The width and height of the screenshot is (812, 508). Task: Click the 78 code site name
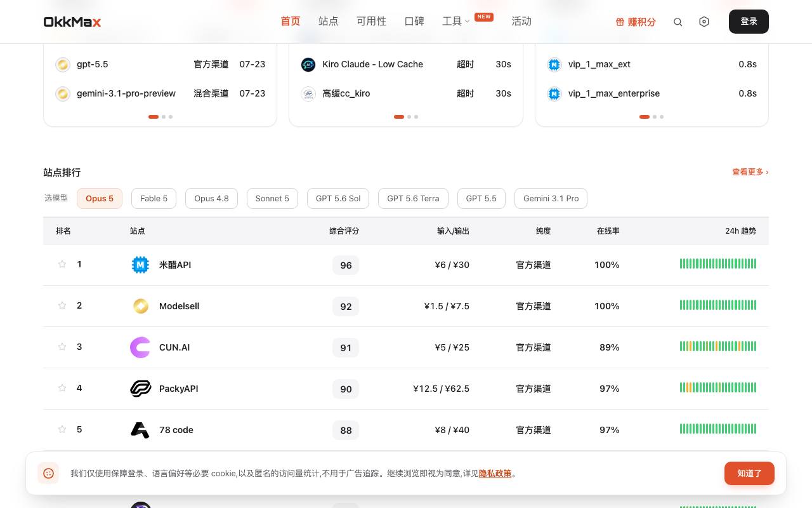(176, 430)
